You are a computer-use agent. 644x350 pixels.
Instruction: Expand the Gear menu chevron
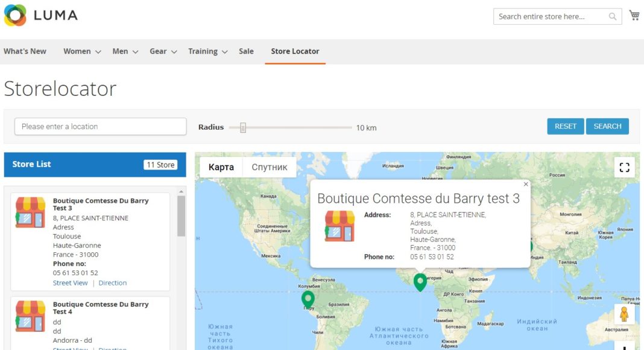click(174, 52)
